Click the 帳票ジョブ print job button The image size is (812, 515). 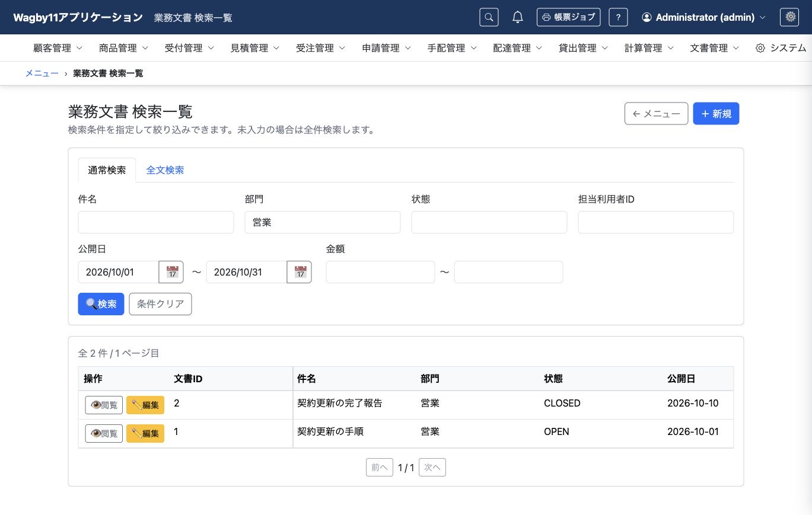click(x=568, y=17)
